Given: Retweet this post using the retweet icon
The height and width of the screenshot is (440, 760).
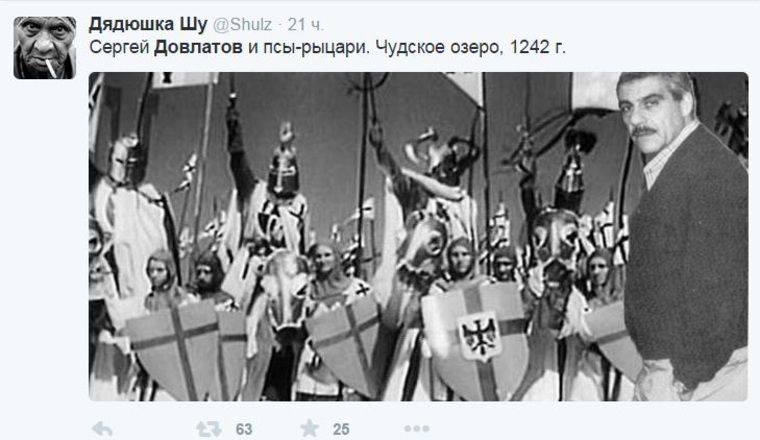Looking at the screenshot, I should pos(209,429).
